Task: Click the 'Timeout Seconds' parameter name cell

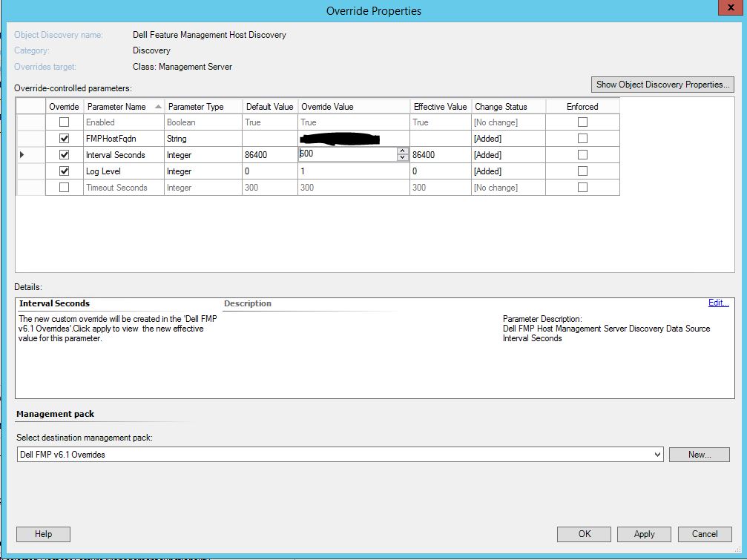Action: tap(124, 187)
